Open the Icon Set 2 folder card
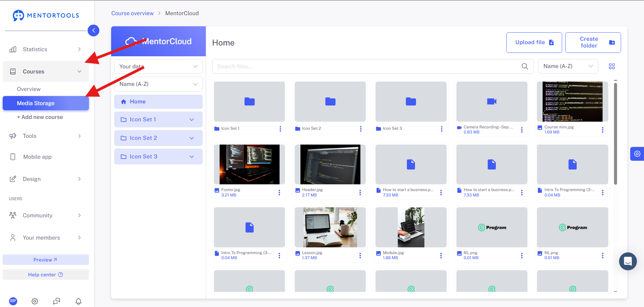Image resolution: width=644 pixels, height=307 pixels. (330, 101)
